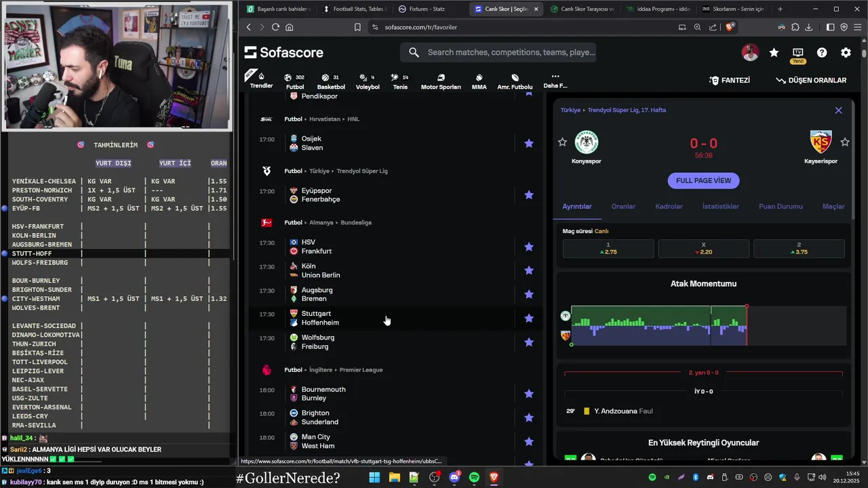Unfavorite the Osijek vs Slaven match star

[x=529, y=143]
